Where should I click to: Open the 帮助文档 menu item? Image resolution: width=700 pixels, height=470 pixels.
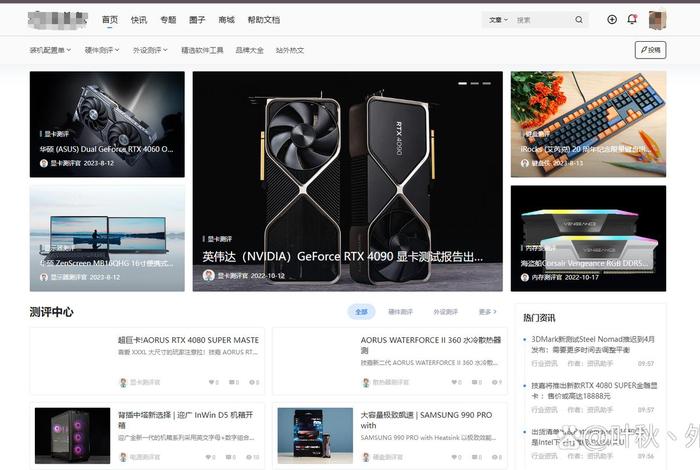click(264, 20)
